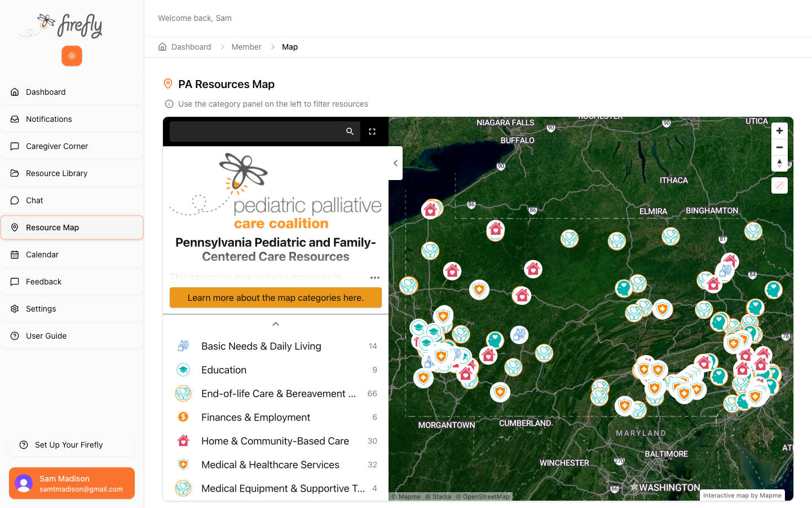Click "Learn more about the map categories here"
The width and height of the screenshot is (812, 508).
[x=275, y=297]
